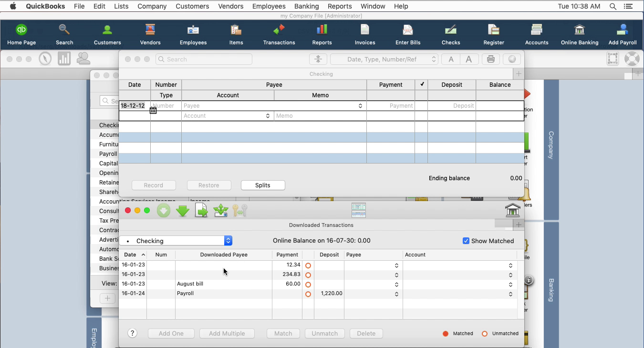
Task: Click the print icon in Checking register
Action: point(490,59)
